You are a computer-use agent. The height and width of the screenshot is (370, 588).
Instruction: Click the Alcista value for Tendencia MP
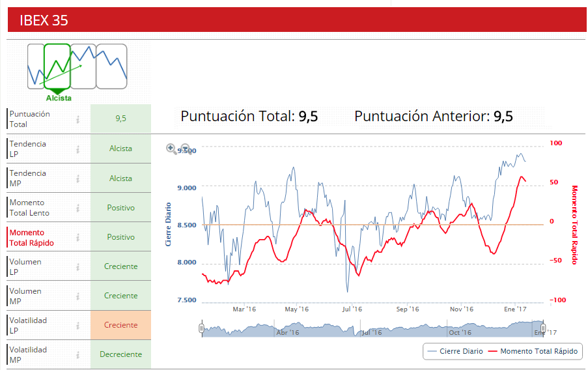pos(120,178)
